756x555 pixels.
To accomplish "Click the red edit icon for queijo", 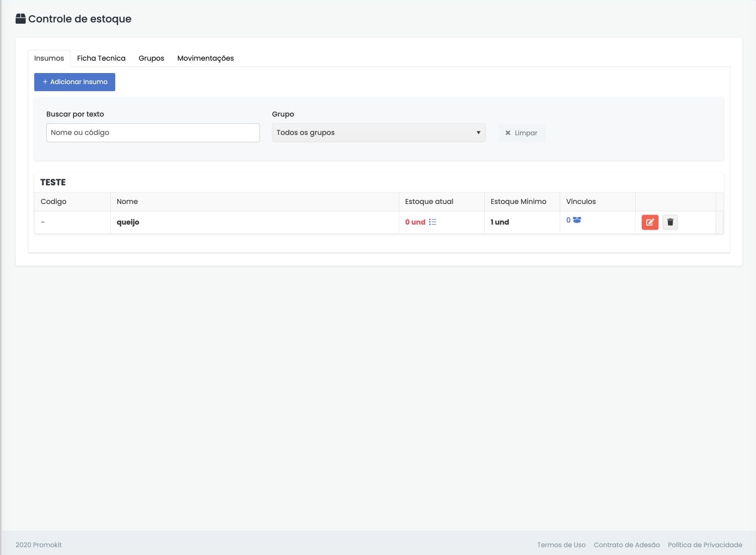I will click(x=650, y=222).
